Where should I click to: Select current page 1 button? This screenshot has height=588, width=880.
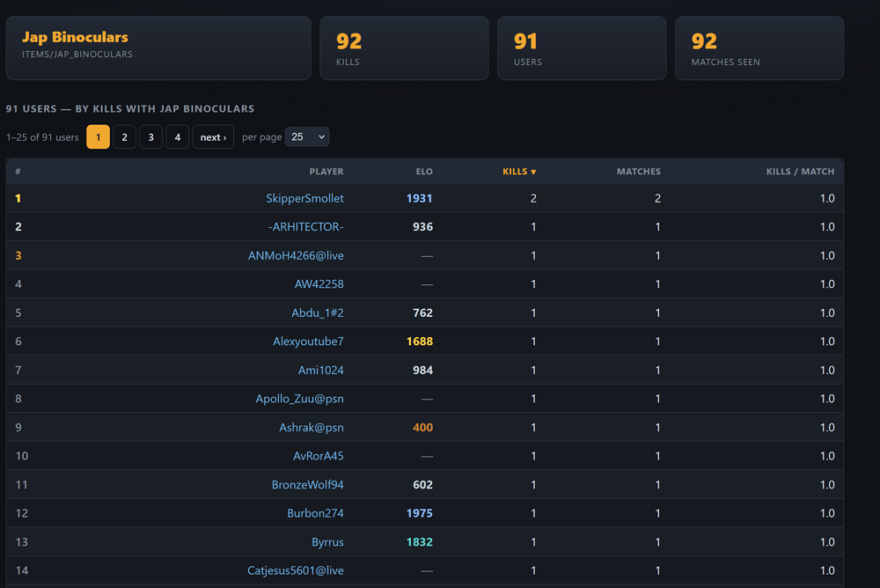pos(99,137)
